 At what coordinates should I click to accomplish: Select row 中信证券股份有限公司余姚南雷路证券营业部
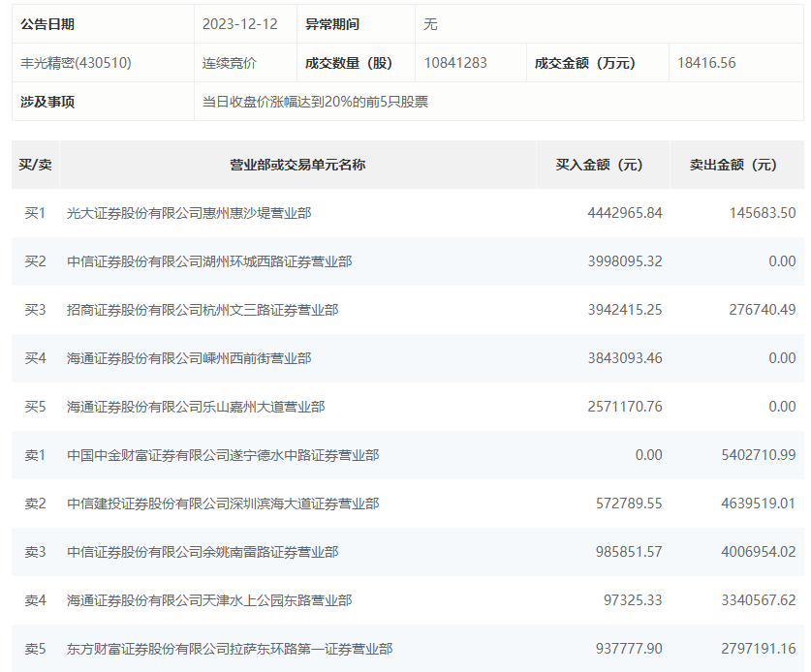coord(408,552)
